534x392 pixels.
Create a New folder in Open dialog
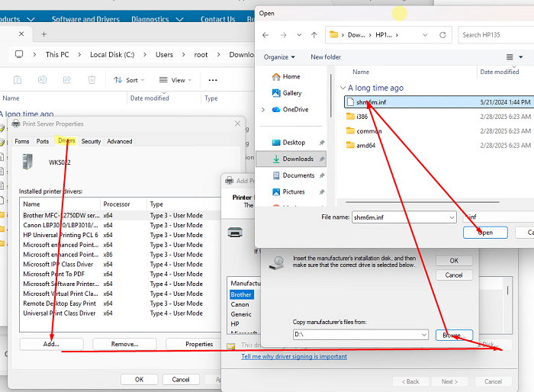point(326,57)
